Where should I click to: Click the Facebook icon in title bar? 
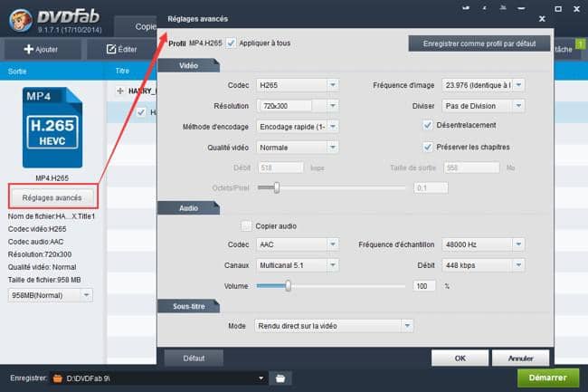point(484,8)
